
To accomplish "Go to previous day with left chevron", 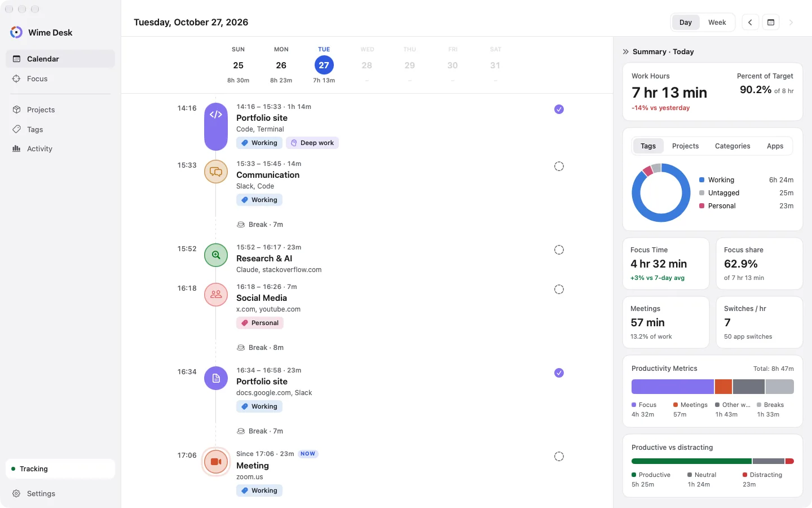I will coord(750,23).
